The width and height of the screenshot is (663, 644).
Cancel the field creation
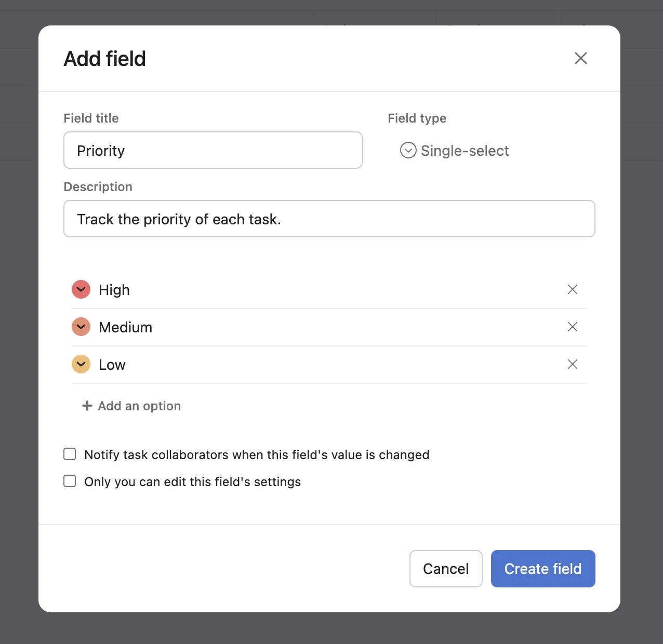click(445, 569)
